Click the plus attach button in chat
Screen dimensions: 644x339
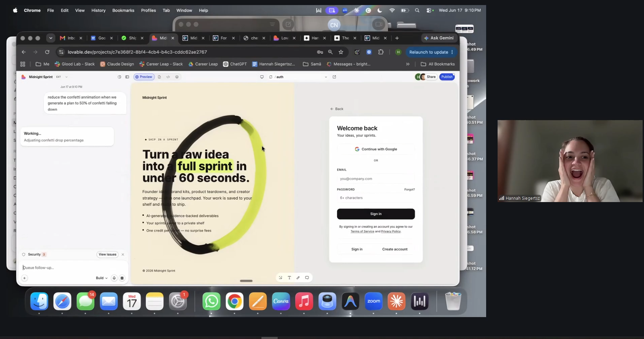pyautogui.click(x=25, y=278)
